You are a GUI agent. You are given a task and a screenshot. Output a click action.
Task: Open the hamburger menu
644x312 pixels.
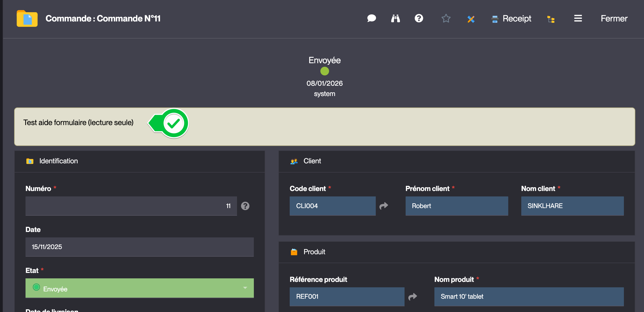(578, 18)
